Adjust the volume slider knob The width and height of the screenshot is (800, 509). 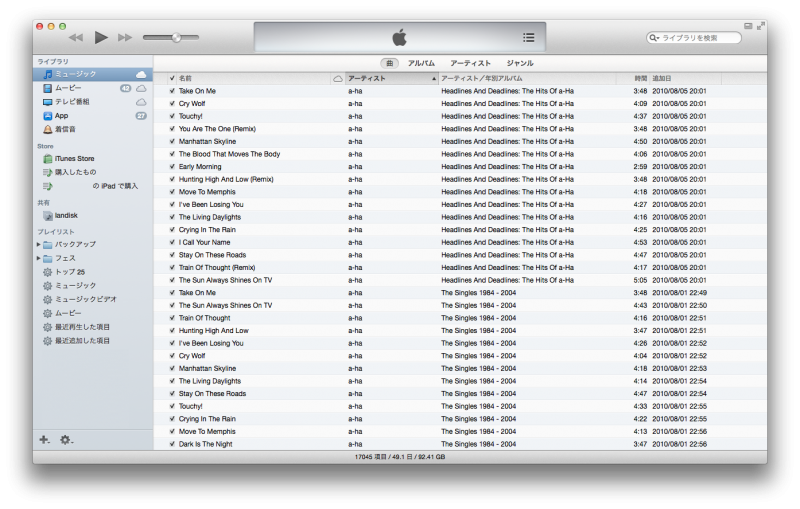(176, 37)
